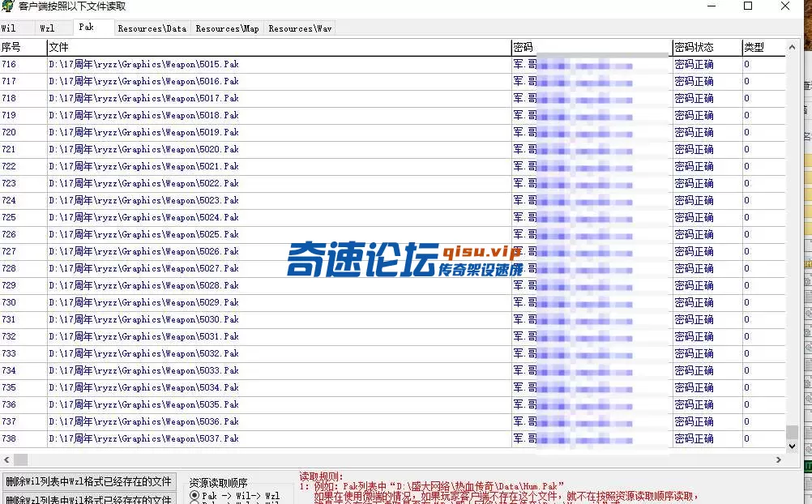Click 密码正确 status in row 716

(x=694, y=64)
